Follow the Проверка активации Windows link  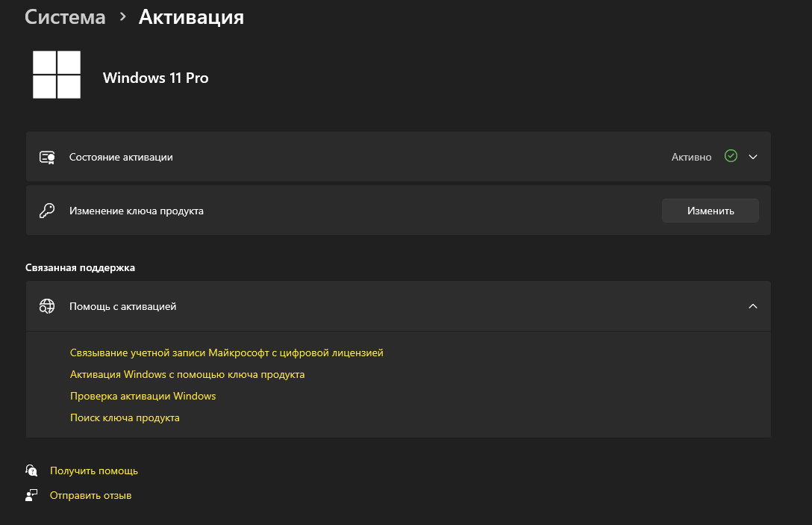point(143,396)
